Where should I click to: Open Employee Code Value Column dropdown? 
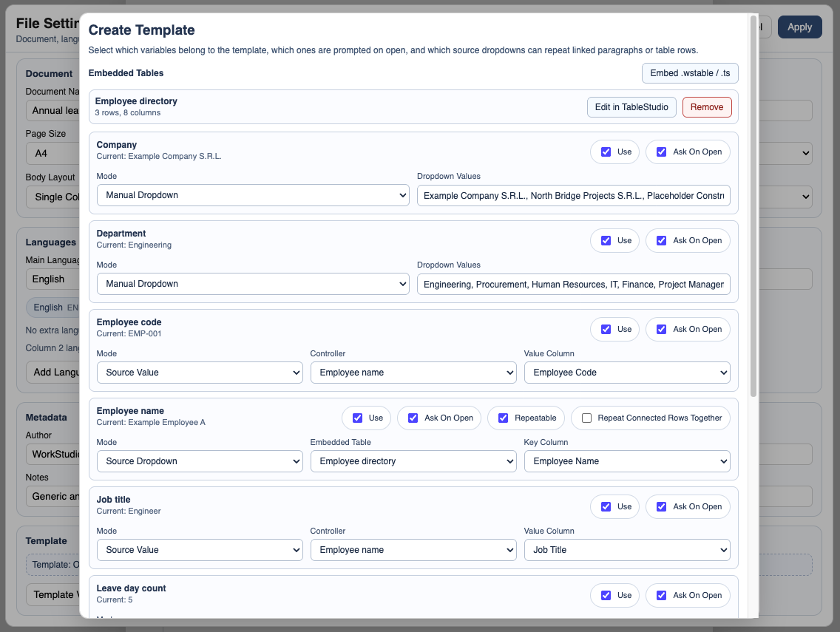[x=627, y=373]
